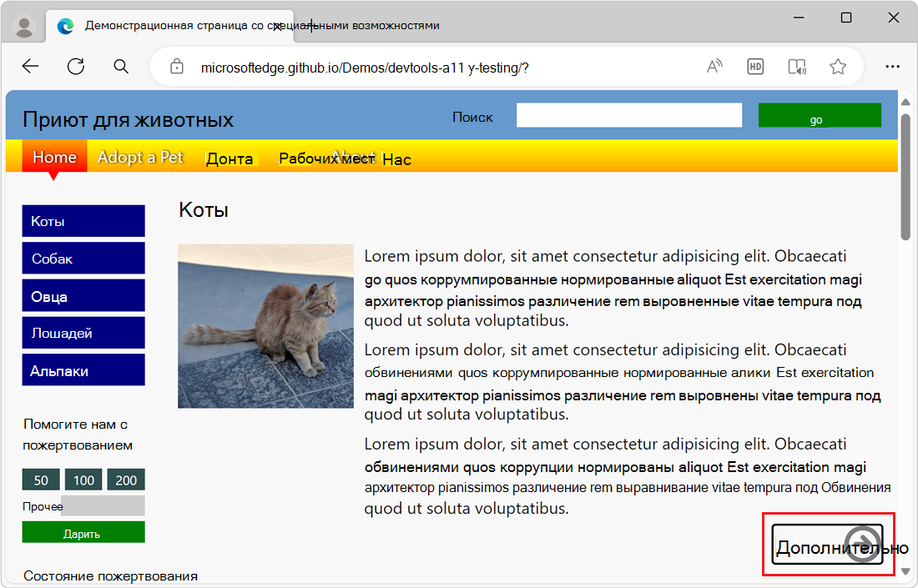918x588 pixels.
Task: Click the HD quality icon
Action: pos(755,66)
